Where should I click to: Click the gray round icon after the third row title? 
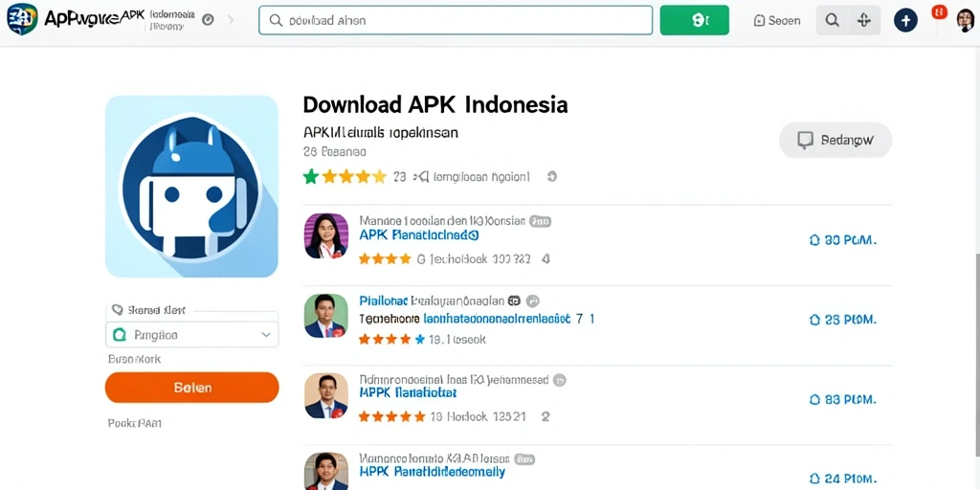pos(560,380)
